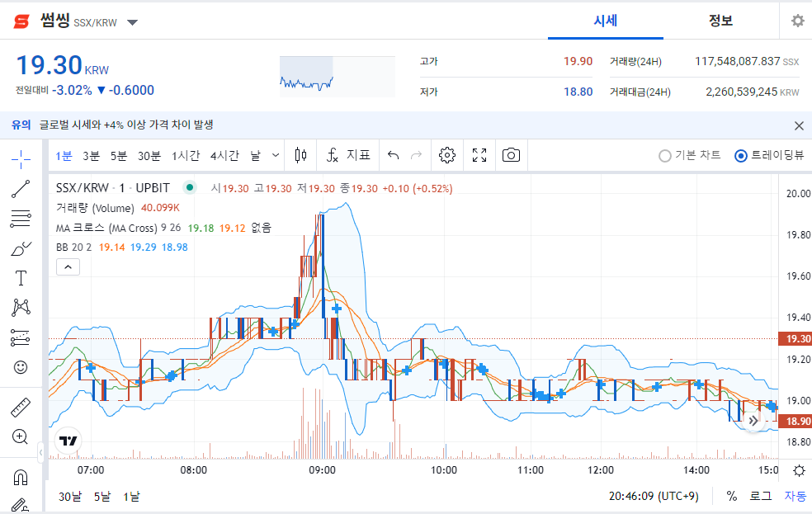Select the 1분 interval
The width and height of the screenshot is (812, 514).
coord(64,155)
